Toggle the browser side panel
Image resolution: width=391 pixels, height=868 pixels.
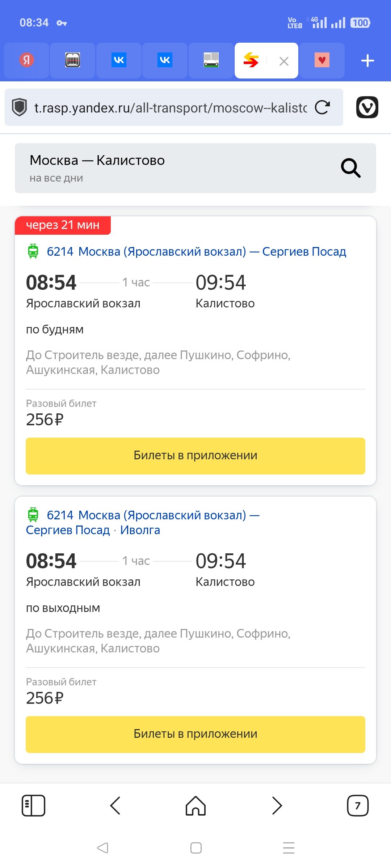tap(33, 805)
